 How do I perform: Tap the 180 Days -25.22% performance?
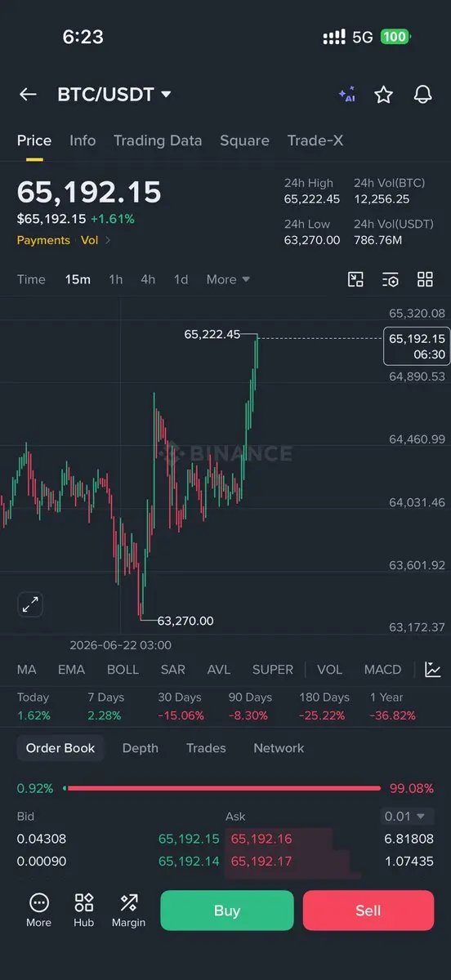[324, 706]
